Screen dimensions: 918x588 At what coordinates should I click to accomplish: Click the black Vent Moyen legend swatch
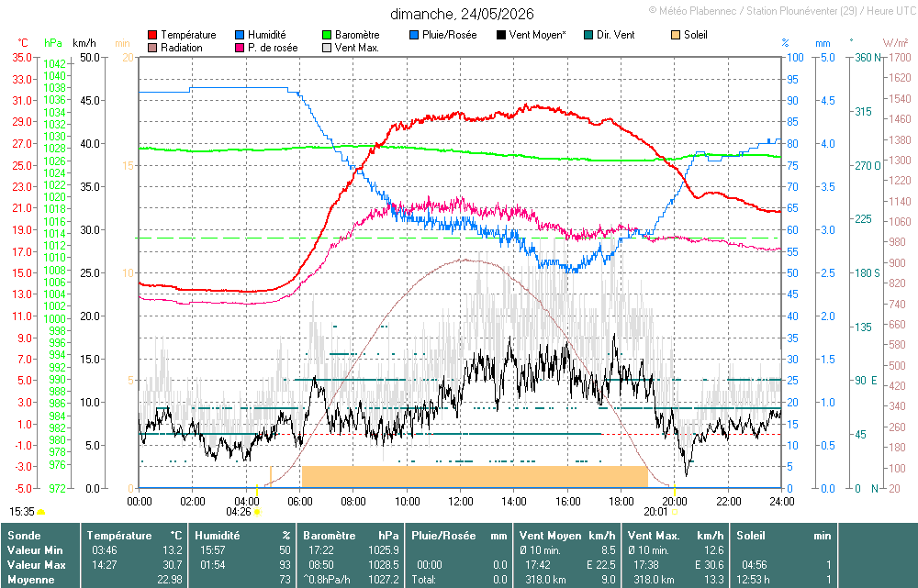(x=501, y=35)
